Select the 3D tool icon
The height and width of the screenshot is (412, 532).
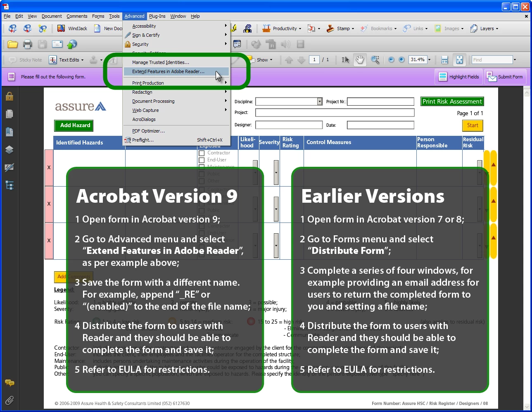click(x=256, y=44)
